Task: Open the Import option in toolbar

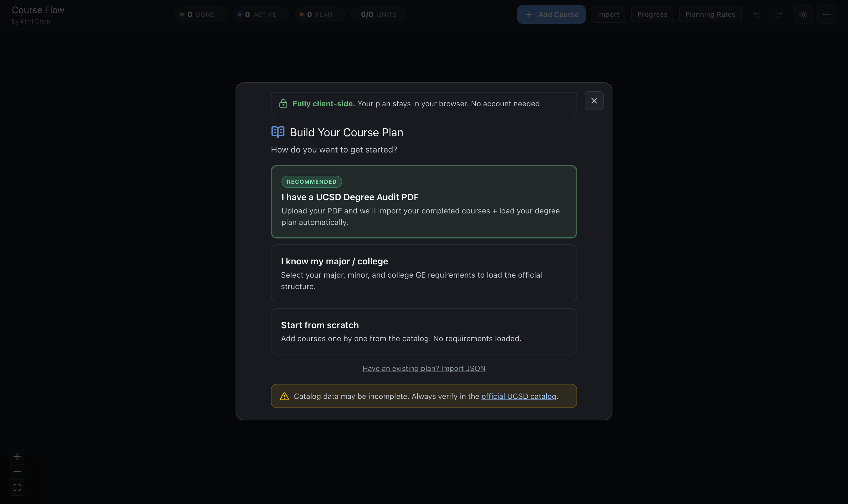Action: (x=608, y=15)
